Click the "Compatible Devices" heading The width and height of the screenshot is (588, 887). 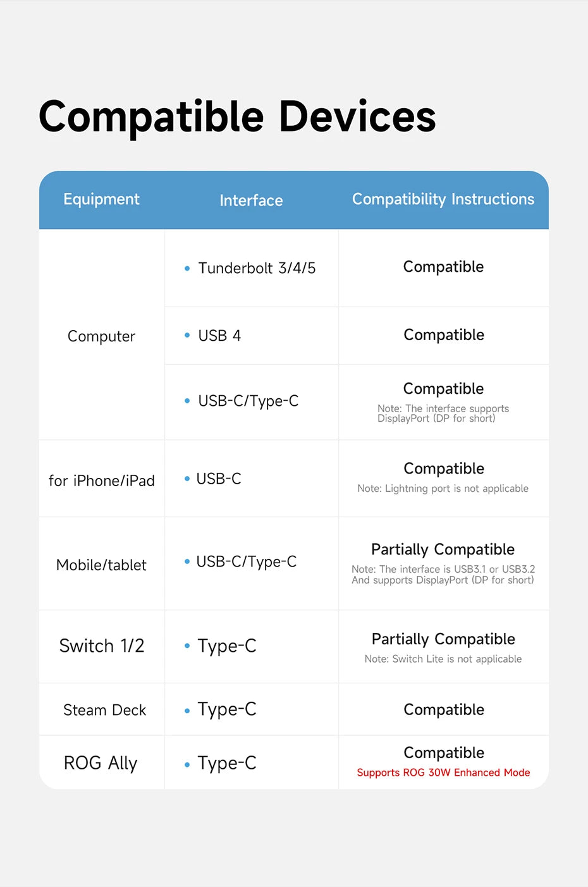tap(237, 117)
